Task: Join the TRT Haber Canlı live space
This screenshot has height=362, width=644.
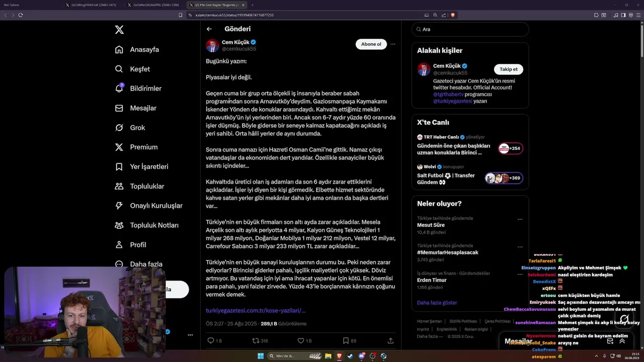Action: (470, 145)
